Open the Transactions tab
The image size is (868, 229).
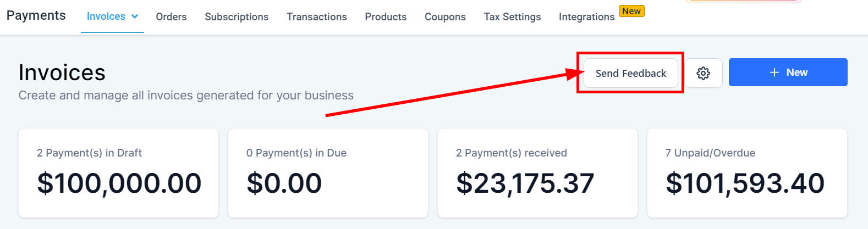(x=317, y=17)
